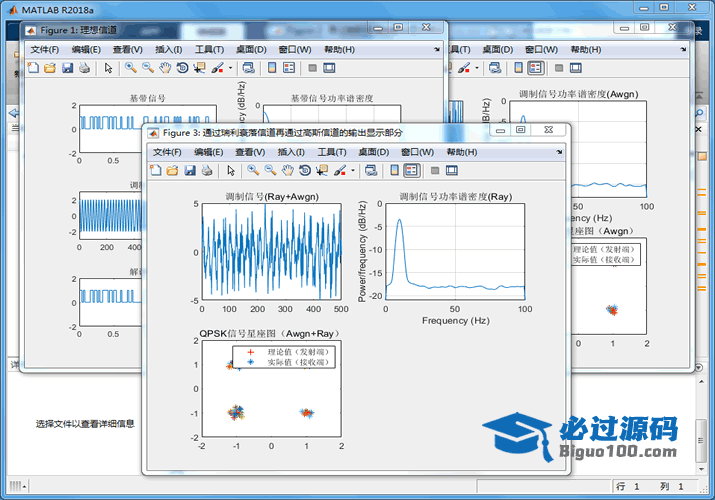Open 工具(T) menu in Figure 3
The image size is (715, 500).
pyautogui.click(x=332, y=152)
